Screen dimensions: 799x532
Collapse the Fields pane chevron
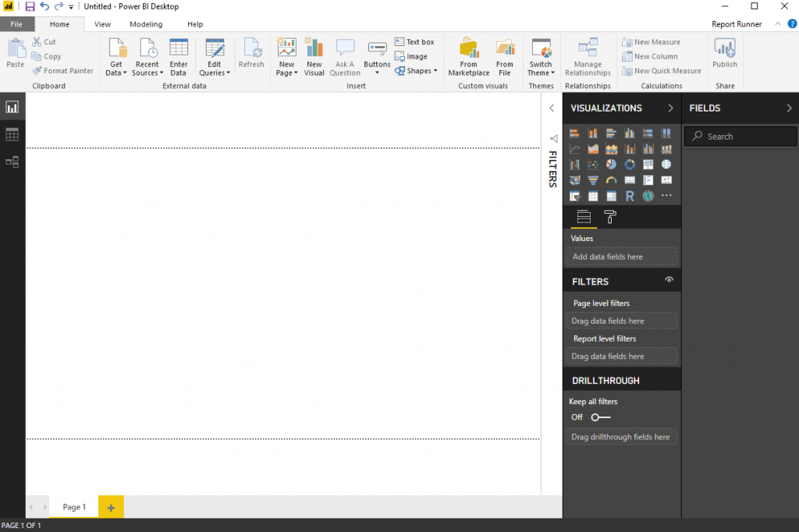[789, 108]
